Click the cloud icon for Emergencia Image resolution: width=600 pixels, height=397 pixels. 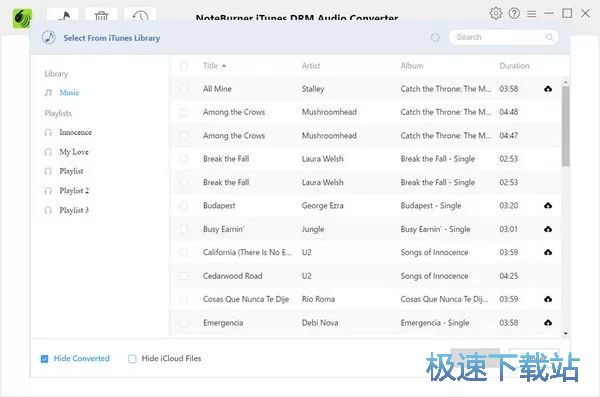[548, 323]
